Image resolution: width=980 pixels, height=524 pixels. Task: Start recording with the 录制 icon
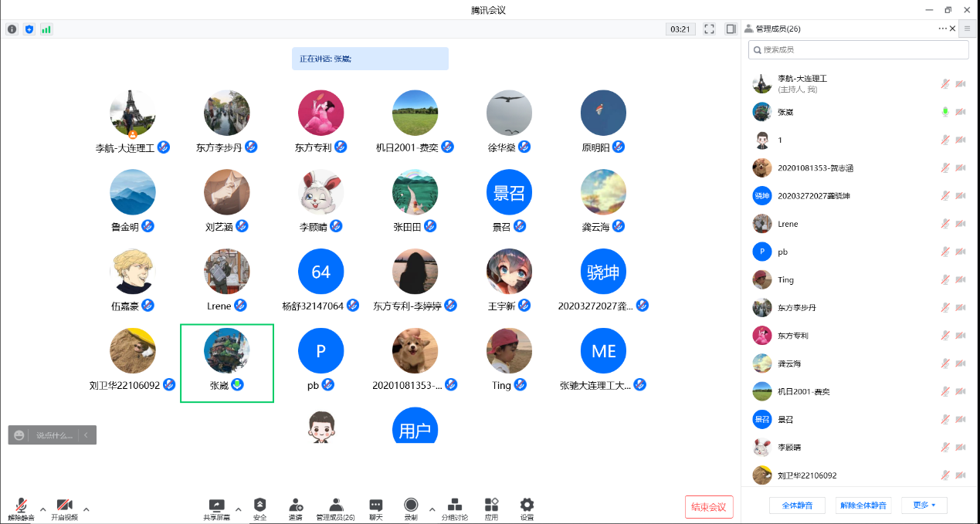point(411,505)
